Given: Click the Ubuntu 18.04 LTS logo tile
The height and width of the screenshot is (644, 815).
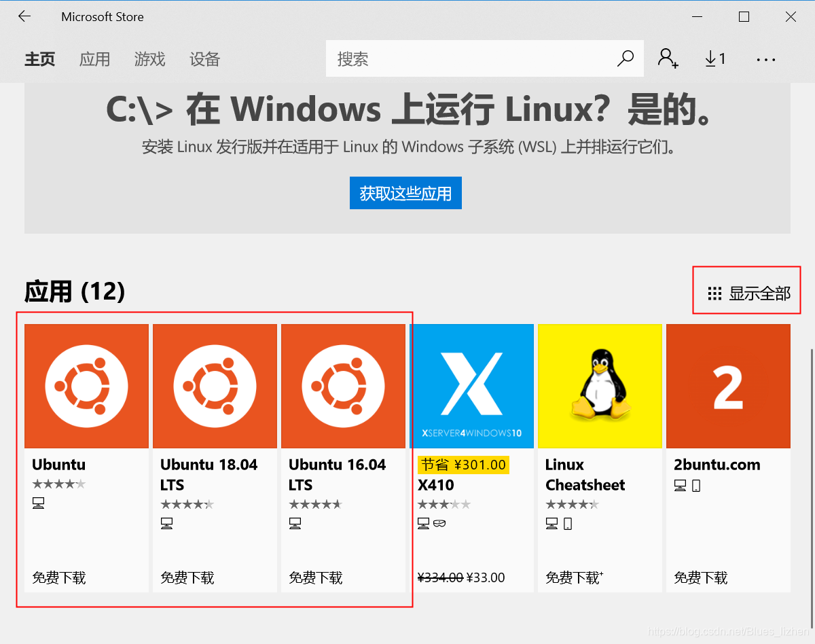Looking at the screenshot, I should pyautogui.click(x=215, y=386).
